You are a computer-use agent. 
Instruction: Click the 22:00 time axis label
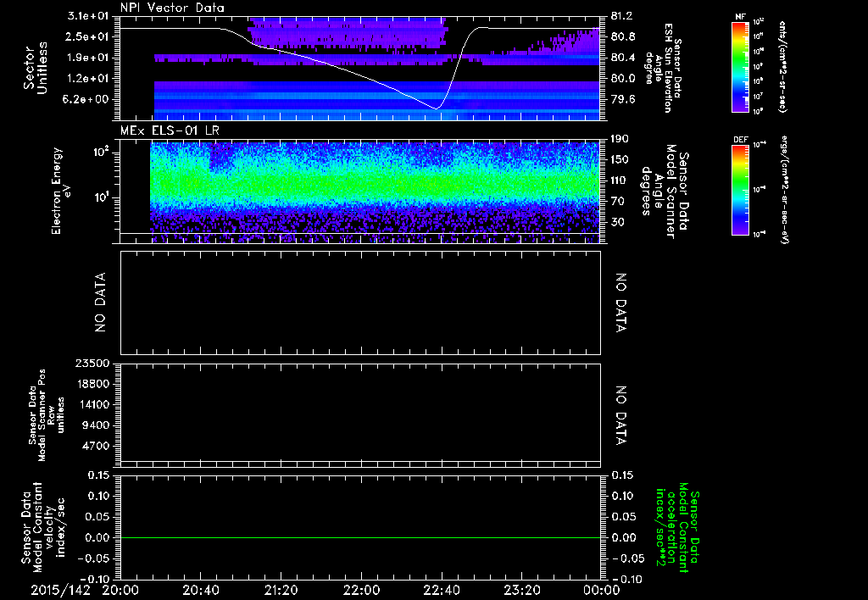[361, 589]
